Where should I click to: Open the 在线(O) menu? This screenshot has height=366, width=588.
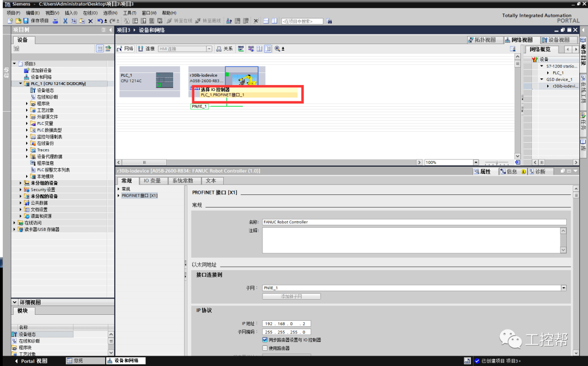90,13
